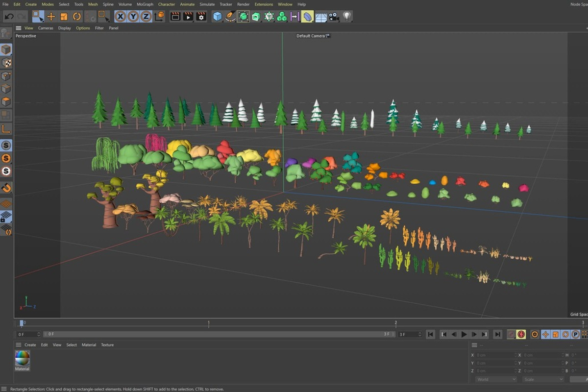Open the World coordinate system dropdown
This screenshot has height=392, width=588.
(x=496, y=379)
